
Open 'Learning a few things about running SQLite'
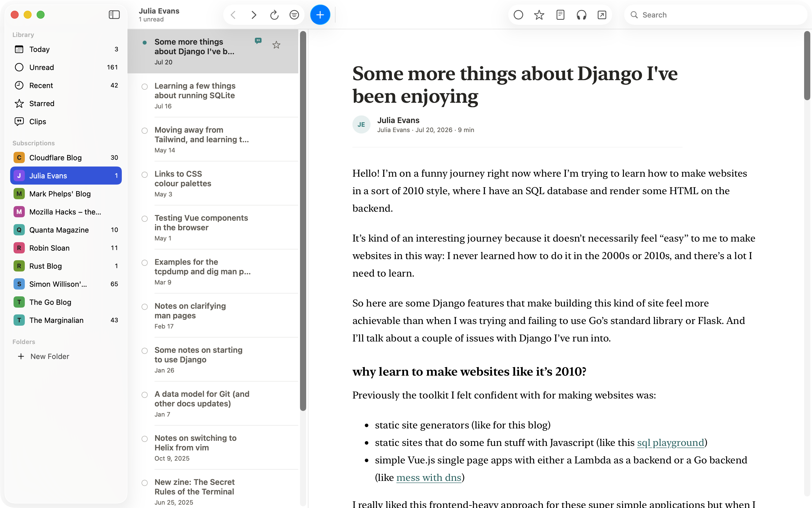coord(213,95)
